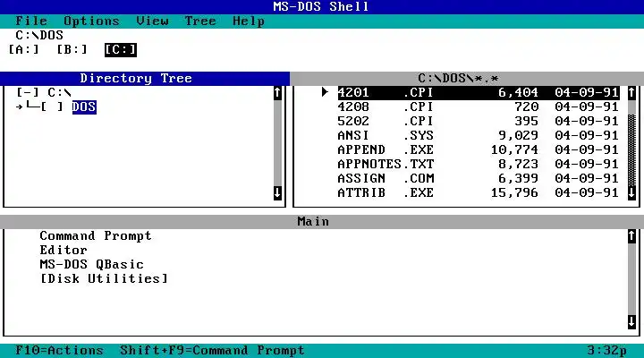
Task: Select drive B:
Action: pos(72,50)
